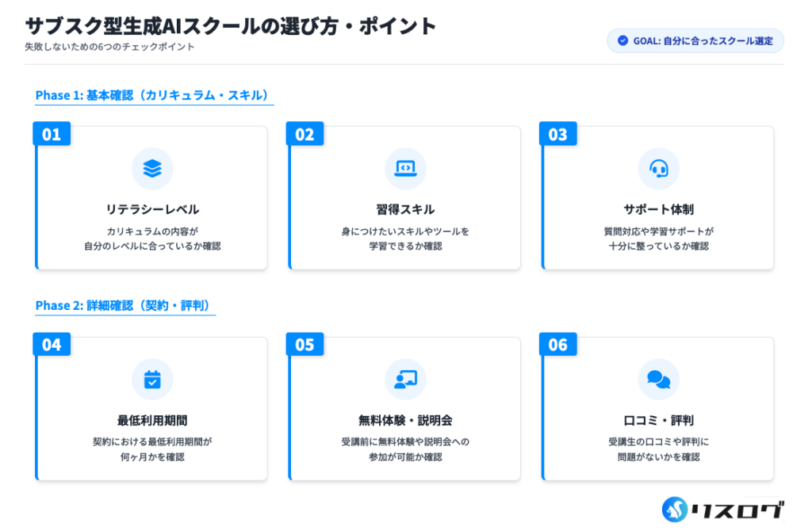Viewport: 812px width, 531px height.
Task: Click the laptop code icon above 習得スキル
Action: (405, 168)
